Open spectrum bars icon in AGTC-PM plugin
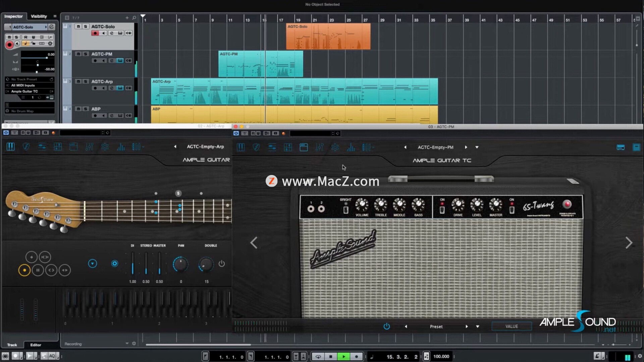 click(x=351, y=147)
